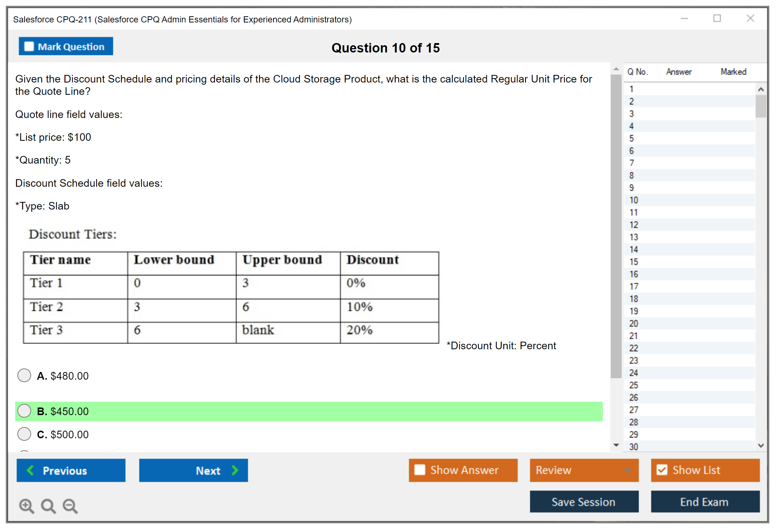Screen dimensions: 778x532
Task: Choose answer C. $500.00 radio
Action: click(24, 434)
